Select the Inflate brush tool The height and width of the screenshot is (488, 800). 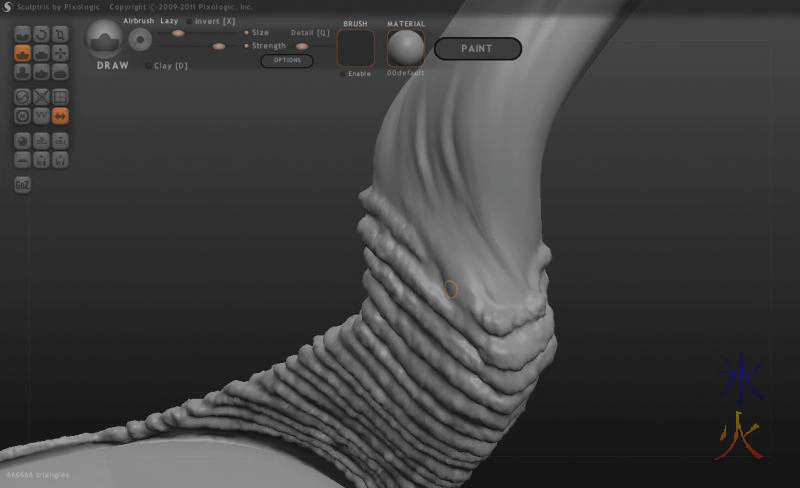pyautogui.click(x=22, y=72)
